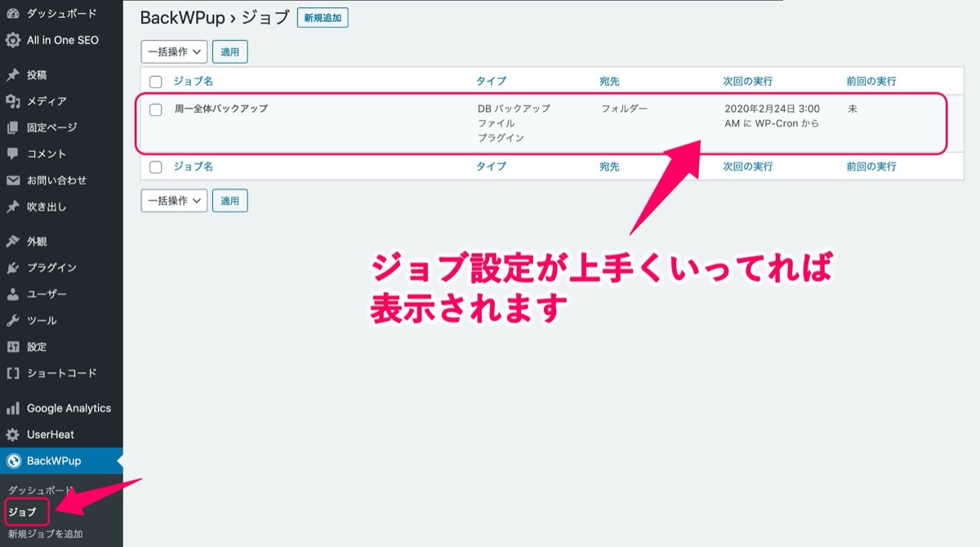The width and height of the screenshot is (980, 547).
Task: Click the pushpin icon beside 投稿
Action: [13, 75]
